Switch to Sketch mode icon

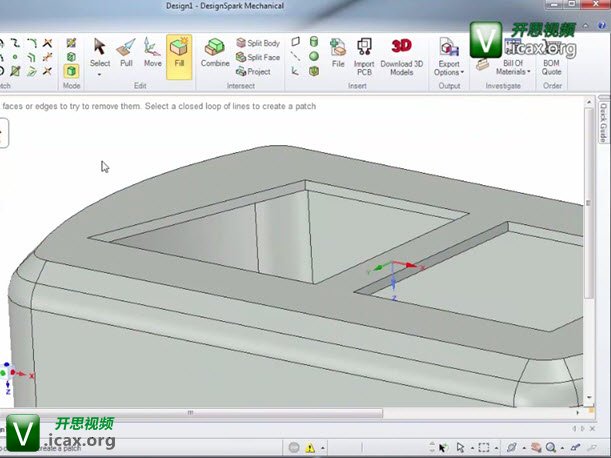(71, 42)
